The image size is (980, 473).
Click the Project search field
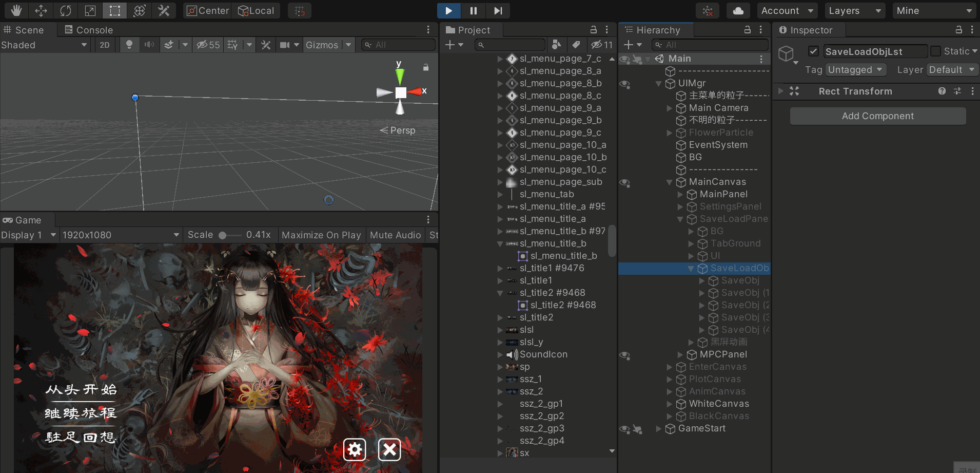click(510, 45)
